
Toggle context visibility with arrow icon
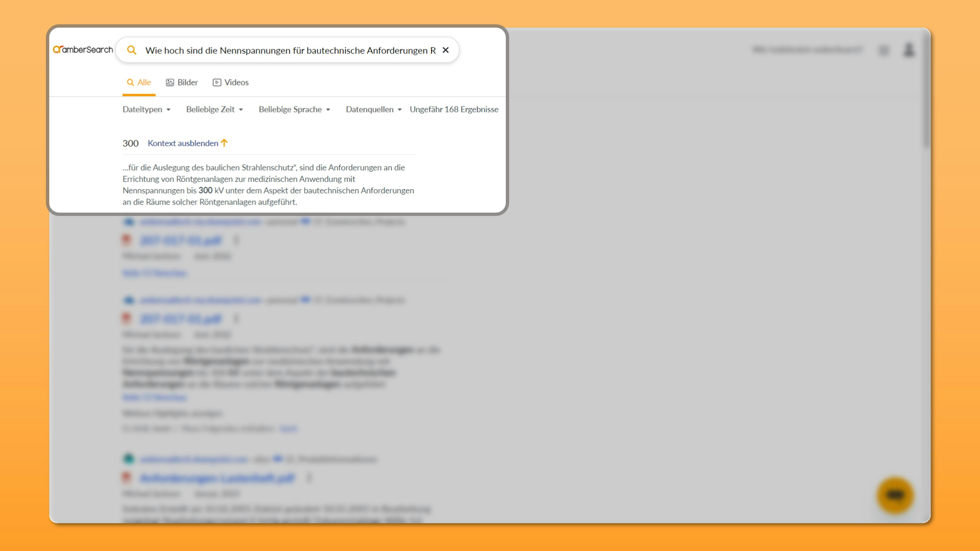(224, 143)
